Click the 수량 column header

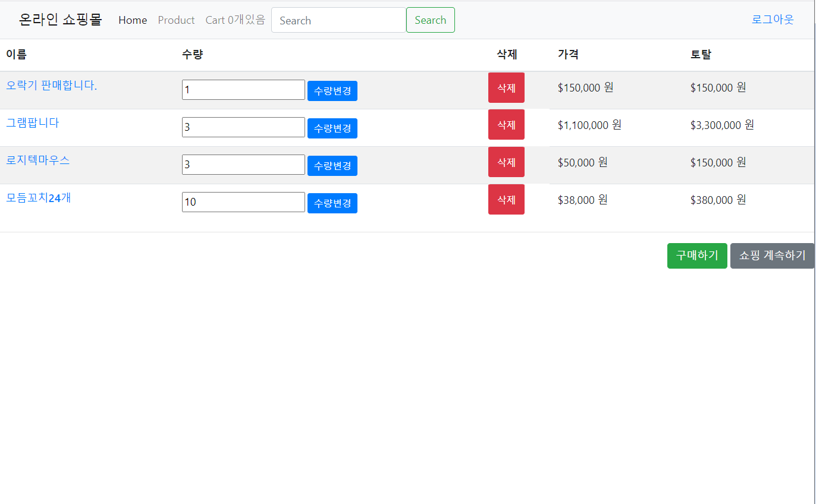(192, 55)
